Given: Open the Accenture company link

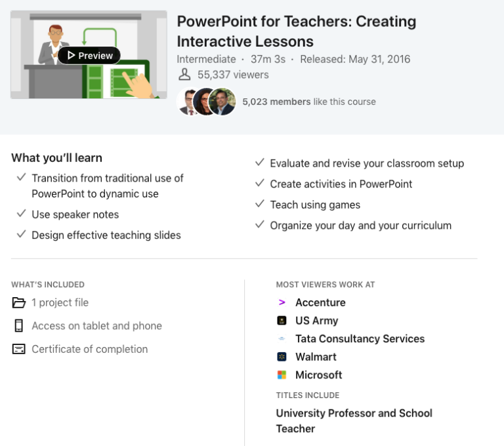Looking at the screenshot, I should 320,302.
